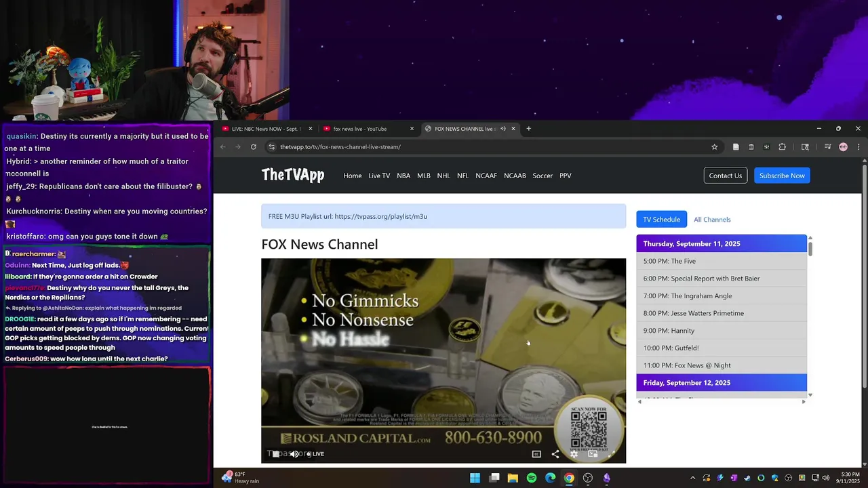Click '9:00 PM: Hannity' schedule row
Screen dimensions: 868x488
pos(722,331)
